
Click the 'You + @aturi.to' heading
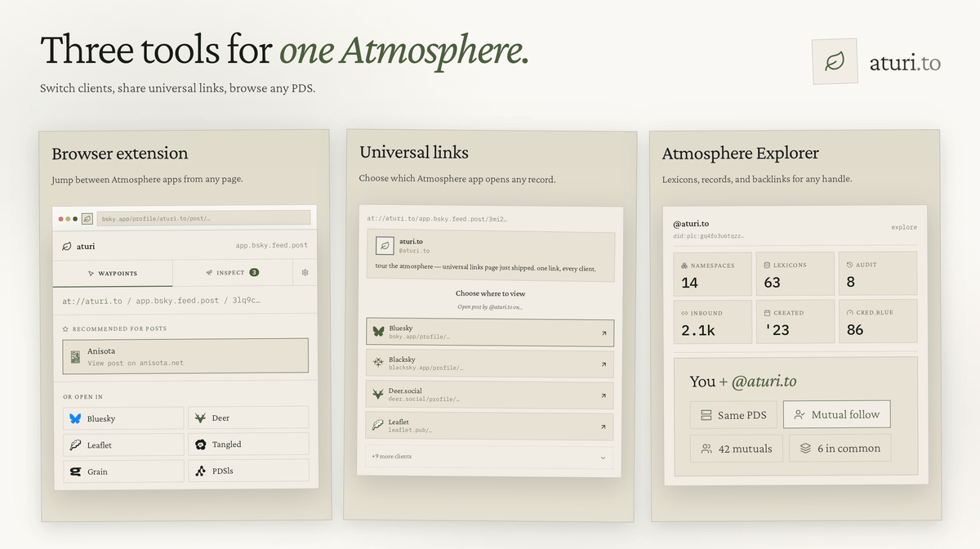click(743, 381)
